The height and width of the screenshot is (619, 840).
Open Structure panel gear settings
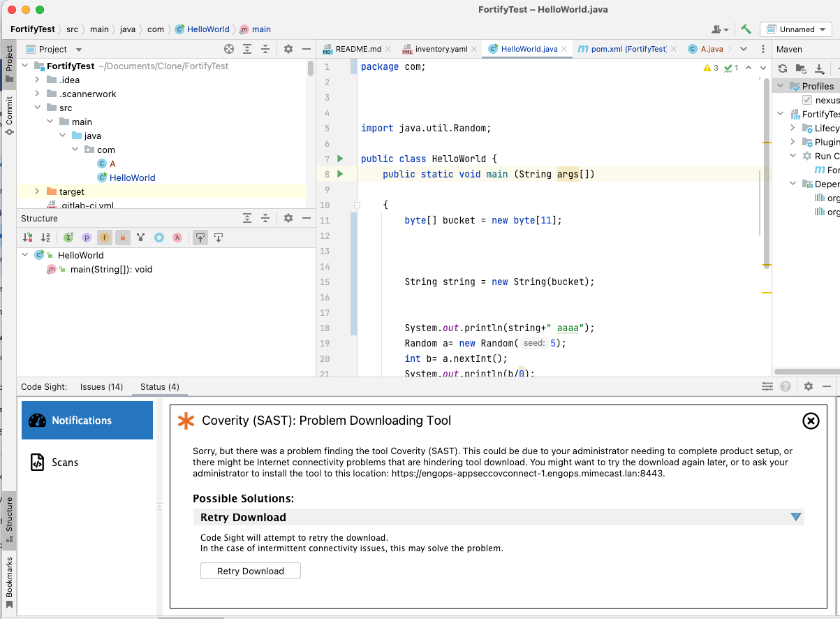tap(288, 218)
